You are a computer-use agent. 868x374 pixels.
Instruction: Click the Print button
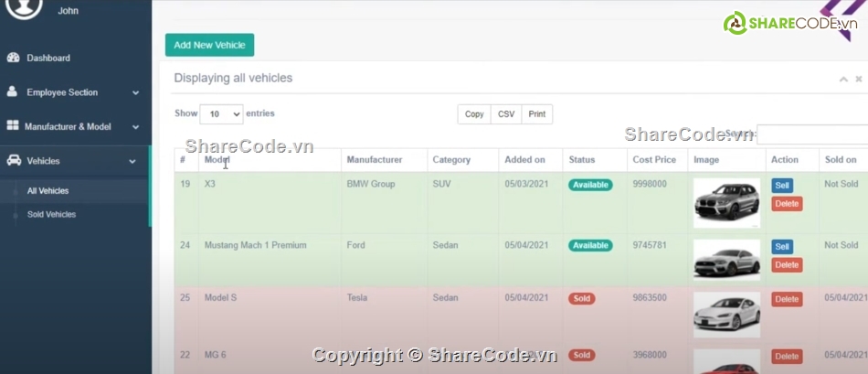pos(537,114)
